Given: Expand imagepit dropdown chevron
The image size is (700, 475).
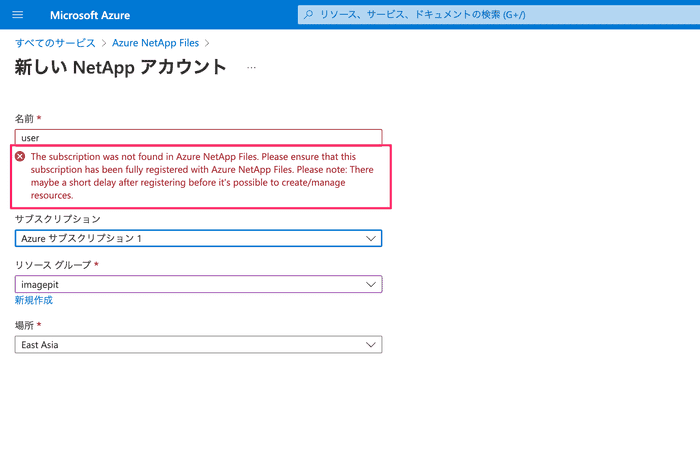Looking at the screenshot, I should click(x=371, y=284).
